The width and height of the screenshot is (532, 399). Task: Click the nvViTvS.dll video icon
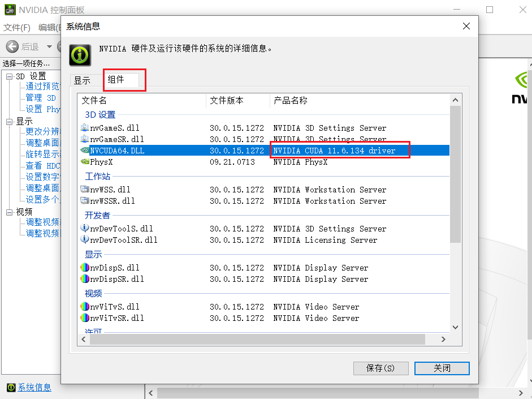84,307
